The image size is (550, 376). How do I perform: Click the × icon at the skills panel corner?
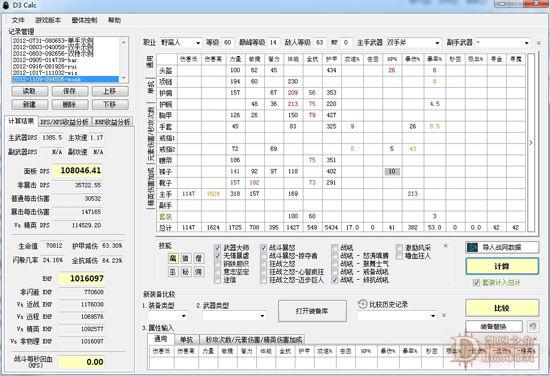coord(445,246)
